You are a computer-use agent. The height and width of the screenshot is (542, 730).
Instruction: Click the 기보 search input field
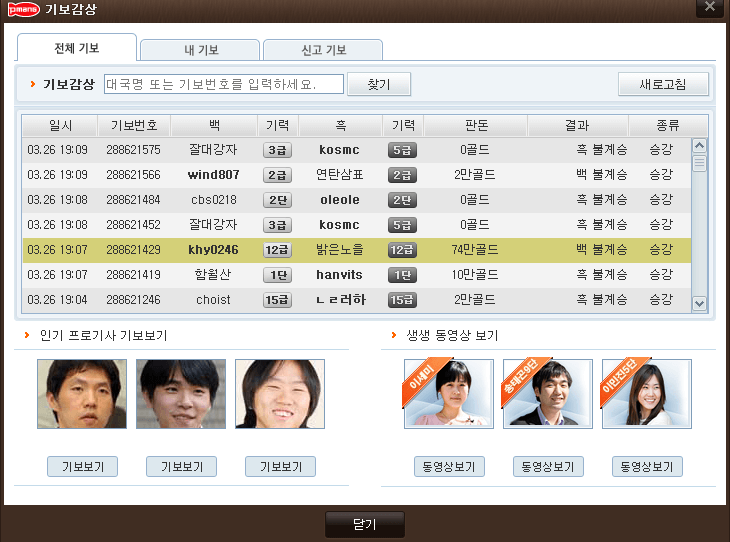(224, 84)
